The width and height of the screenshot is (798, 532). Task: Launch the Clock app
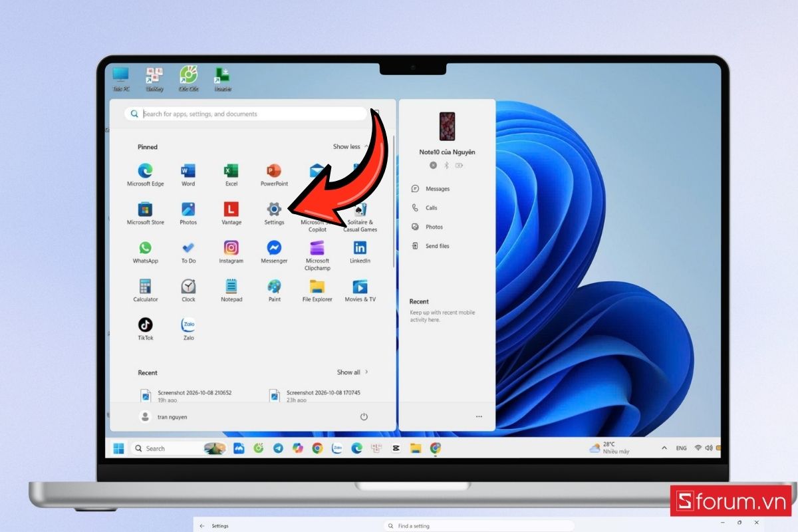(188, 291)
